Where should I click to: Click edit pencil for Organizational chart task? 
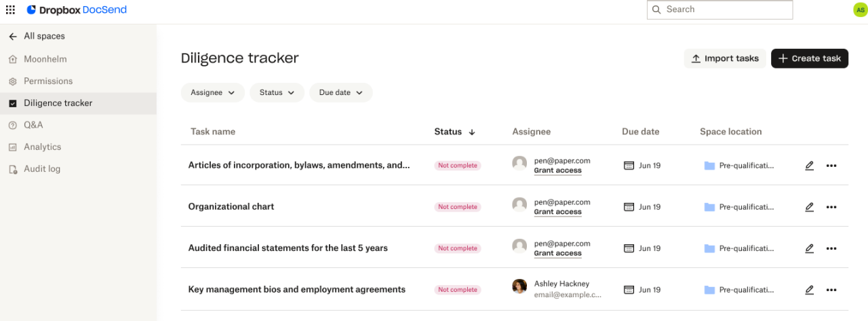point(809,207)
